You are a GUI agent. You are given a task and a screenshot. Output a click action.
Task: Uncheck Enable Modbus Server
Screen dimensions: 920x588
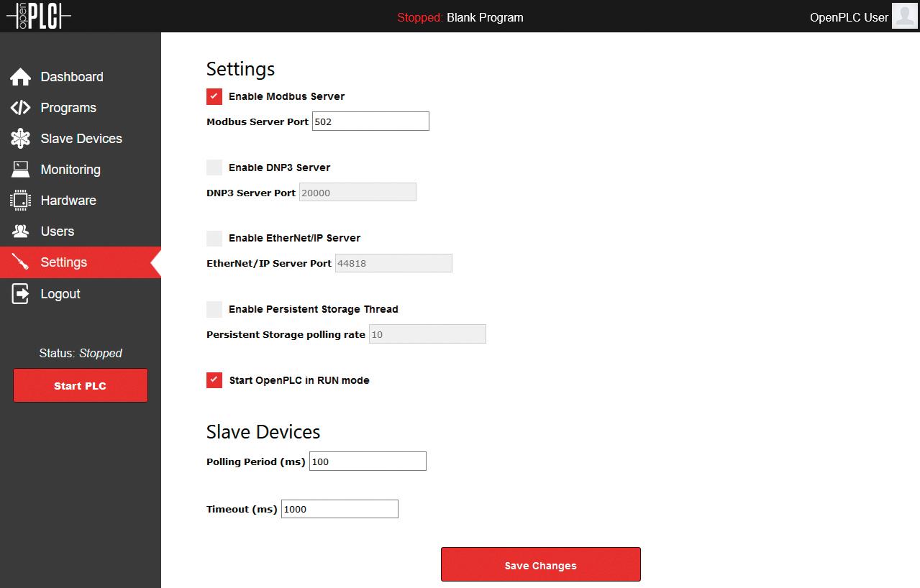click(214, 96)
